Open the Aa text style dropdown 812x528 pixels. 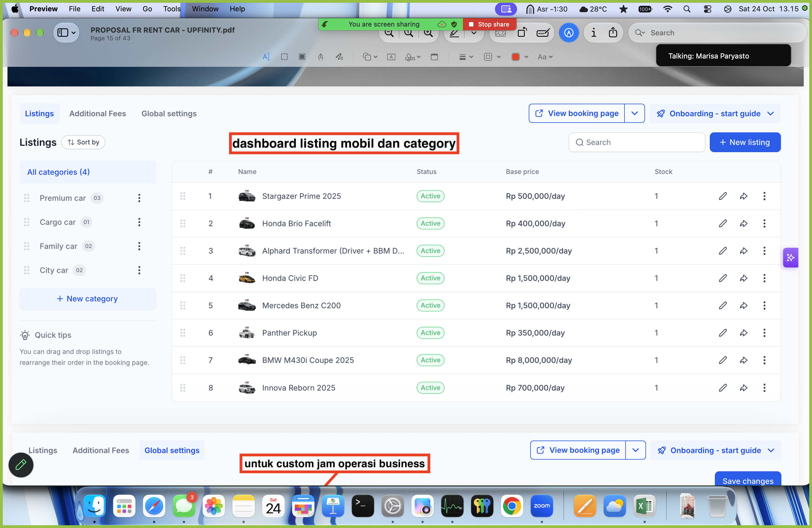coord(545,57)
